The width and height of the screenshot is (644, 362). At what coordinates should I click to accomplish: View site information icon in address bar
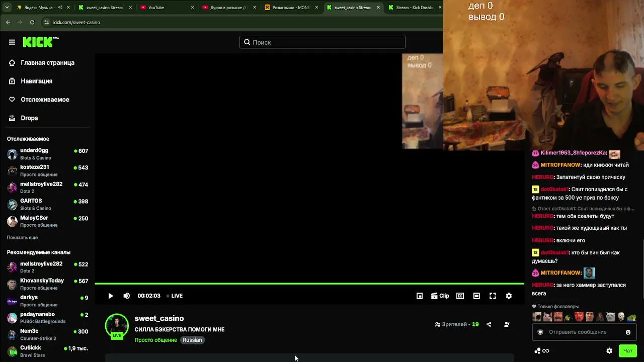[47, 22]
